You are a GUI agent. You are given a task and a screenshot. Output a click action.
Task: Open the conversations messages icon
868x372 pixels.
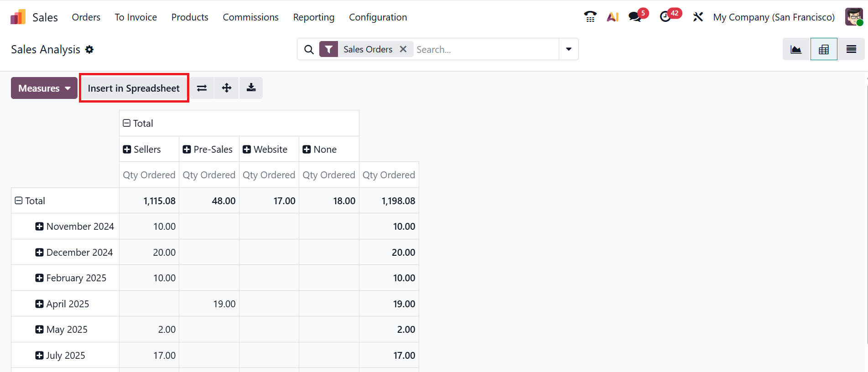tap(634, 17)
